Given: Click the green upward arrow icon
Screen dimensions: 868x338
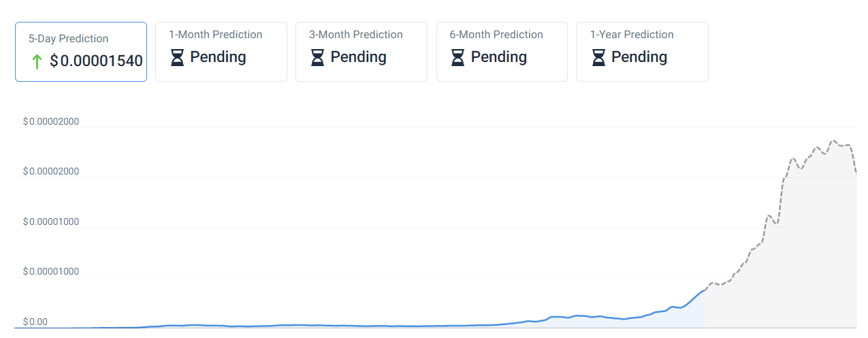Looking at the screenshot, I should tap(37, 62).
